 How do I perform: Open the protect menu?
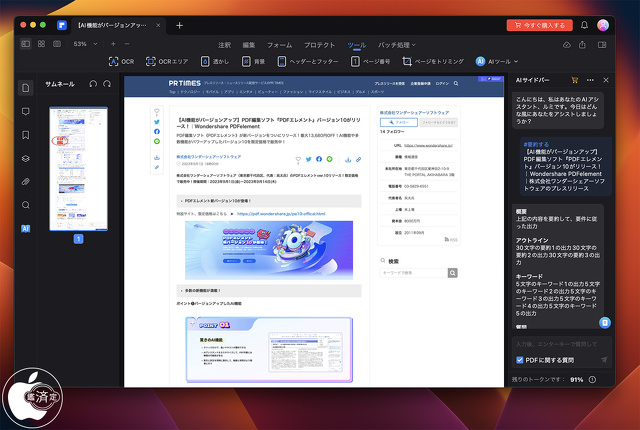coord(320,45)
